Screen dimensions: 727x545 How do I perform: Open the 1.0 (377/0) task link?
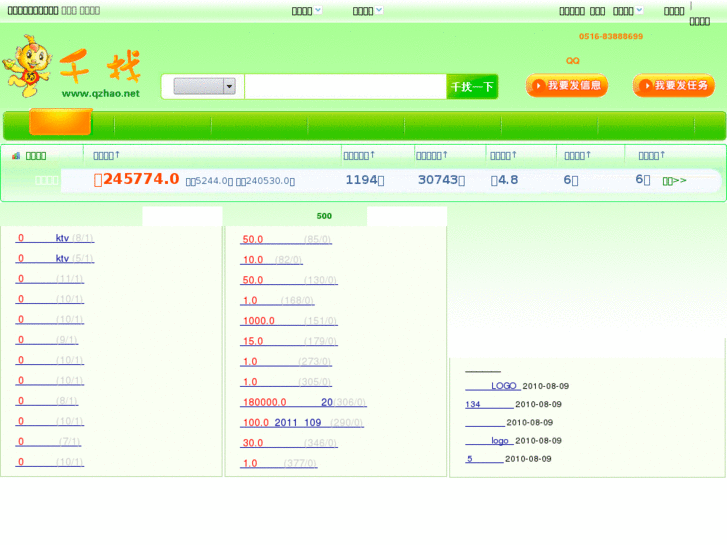pyautogui.click(x=279, y=463)
